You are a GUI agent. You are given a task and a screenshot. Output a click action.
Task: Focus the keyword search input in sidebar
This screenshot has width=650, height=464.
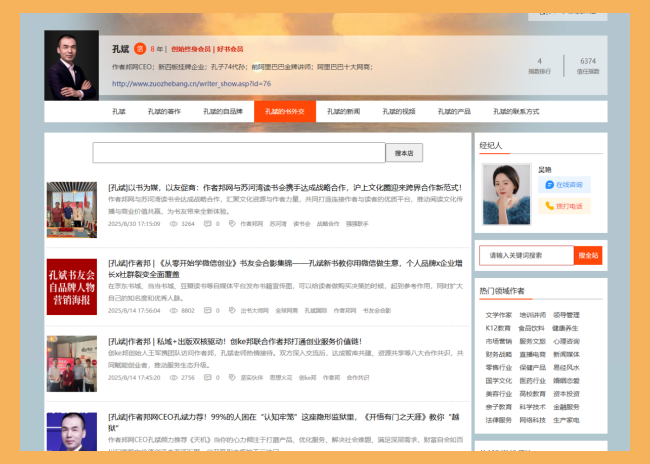point(526,255)
